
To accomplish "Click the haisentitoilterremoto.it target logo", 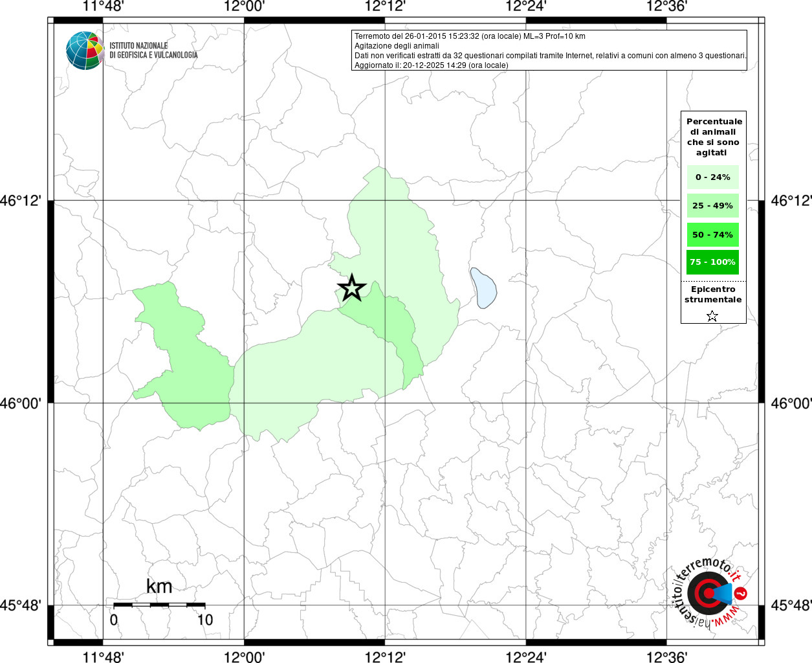I will (x=710, y=593).
